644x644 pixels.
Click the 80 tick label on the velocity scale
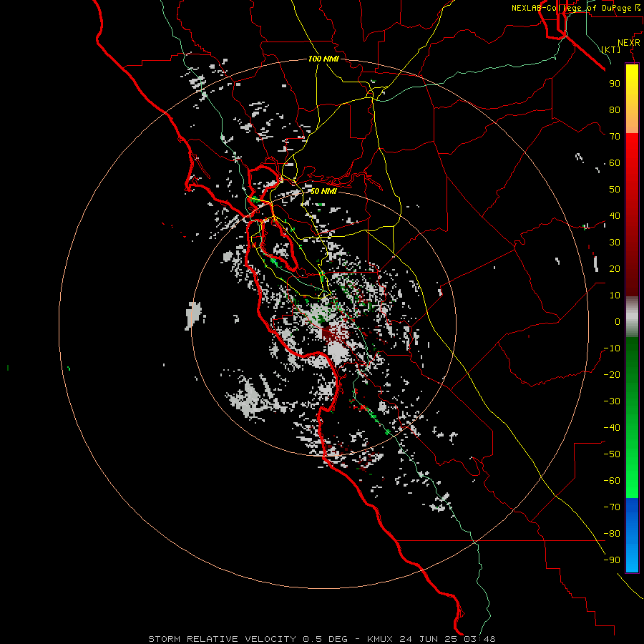[x=615, y=110]
